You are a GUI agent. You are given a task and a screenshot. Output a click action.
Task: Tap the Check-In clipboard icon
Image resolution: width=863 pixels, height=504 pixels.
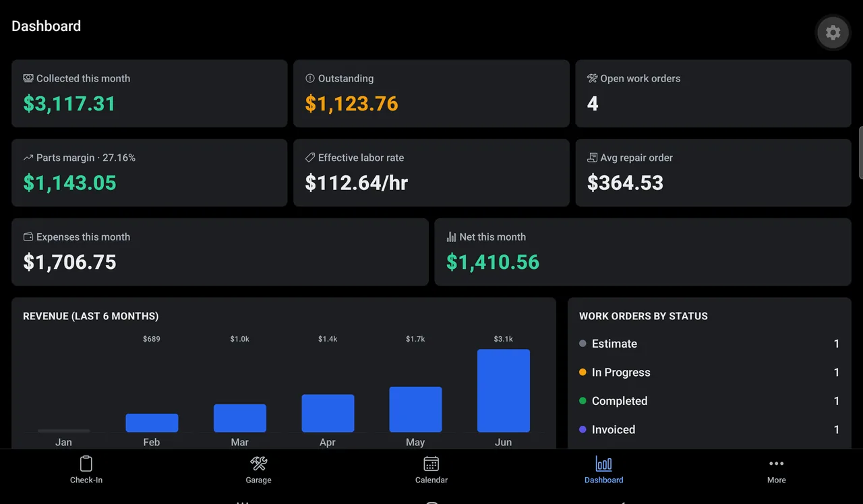click(x=86, y=464)
